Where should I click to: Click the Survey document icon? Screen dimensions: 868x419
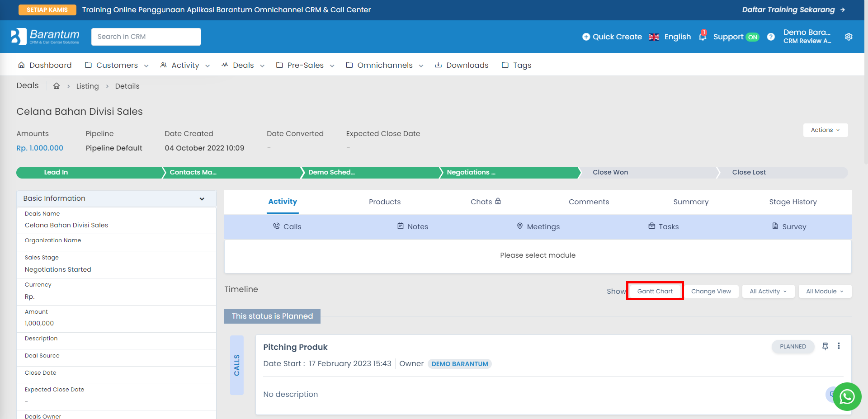pos(775,226)
